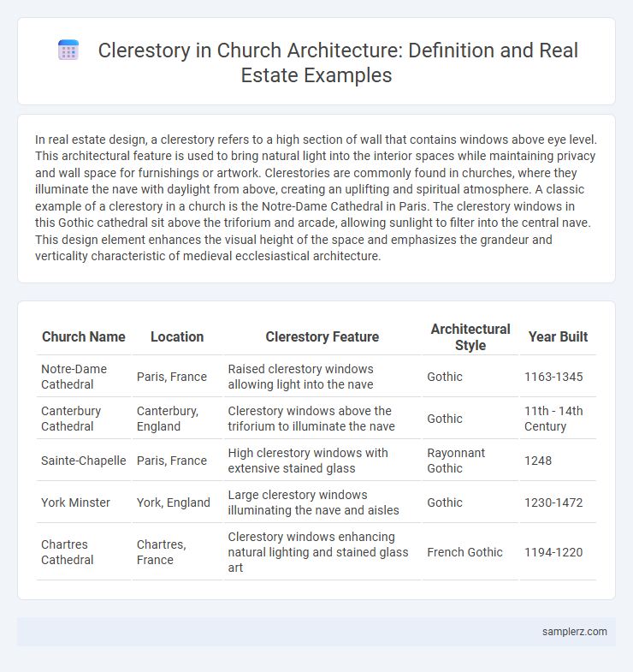Image resolution: width=633 pixels, height=672 pixels.
Task: Click the 11th - 14th Century cell
Action: [x=558, y=419]
